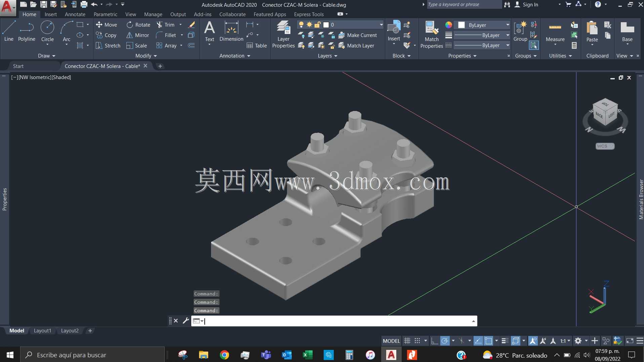Click the Erase tool icon
Viewport: 644px width, 362px height.
(192, 25)
